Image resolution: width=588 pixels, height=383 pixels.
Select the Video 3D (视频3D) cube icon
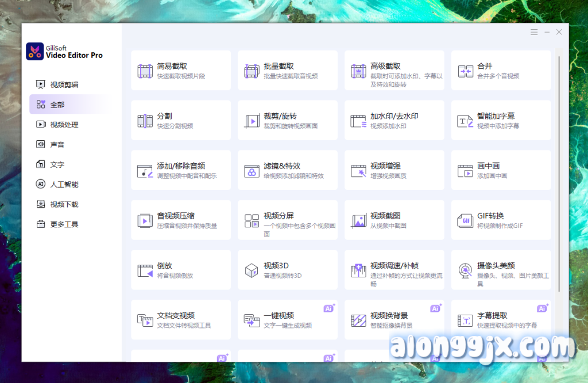[252, 270]
